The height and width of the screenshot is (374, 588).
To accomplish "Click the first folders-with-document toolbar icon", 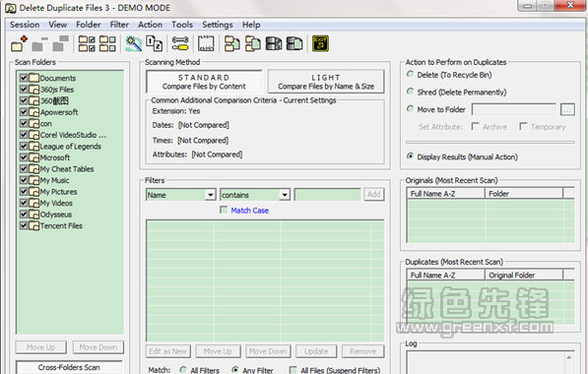I will (232, 43).
